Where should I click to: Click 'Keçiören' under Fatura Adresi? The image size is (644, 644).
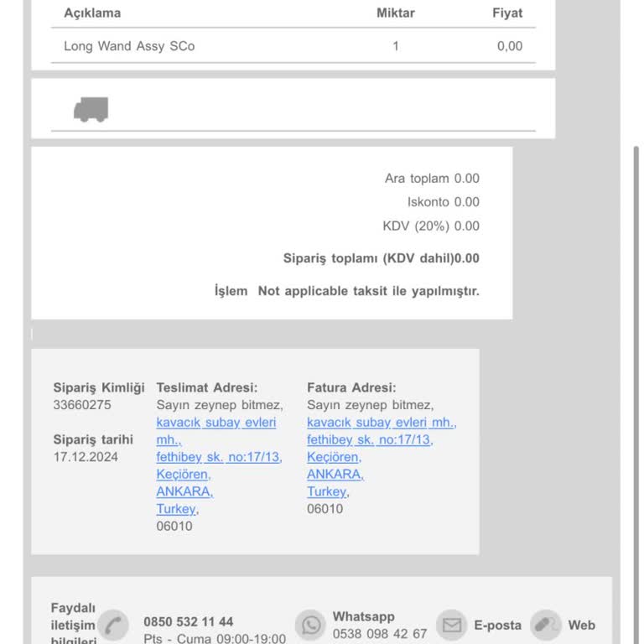pos(334,457)
